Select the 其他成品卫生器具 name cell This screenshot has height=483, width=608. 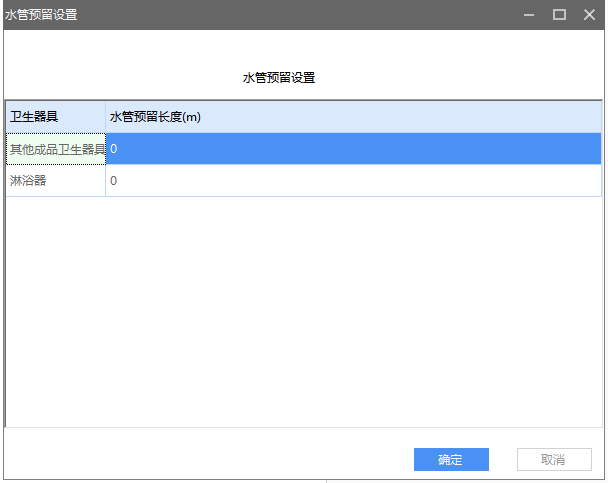point(56,149)
